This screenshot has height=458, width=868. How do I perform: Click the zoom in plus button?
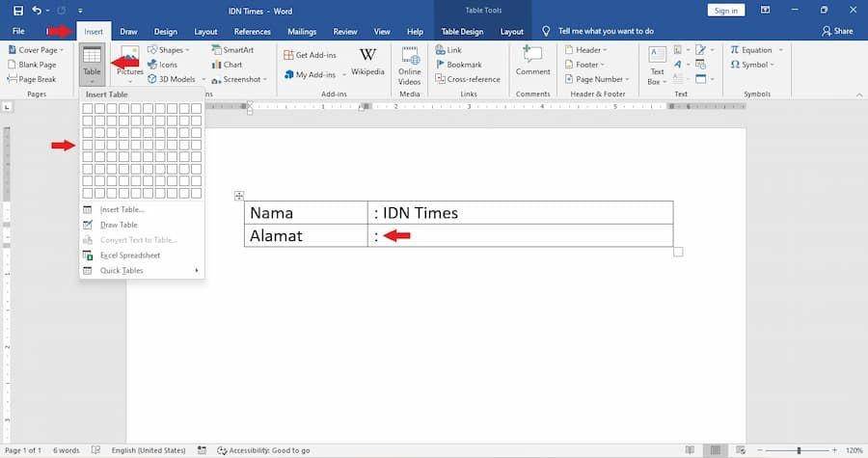coord(835,450)
